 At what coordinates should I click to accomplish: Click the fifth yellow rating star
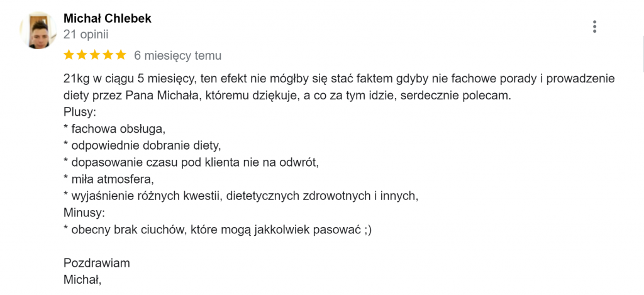(121, 55)
